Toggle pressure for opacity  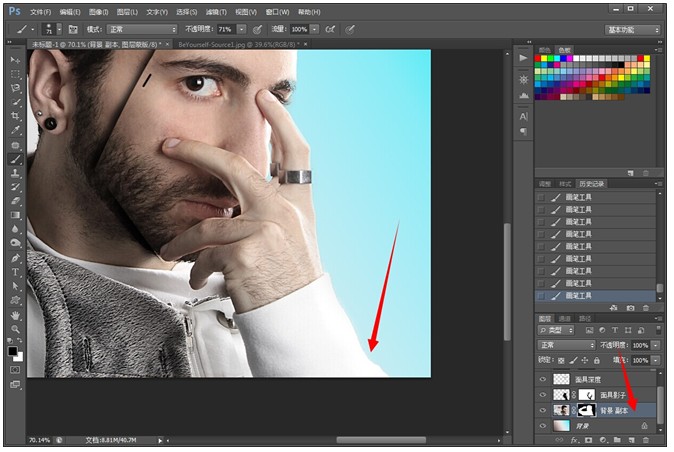tap(257, 29)
